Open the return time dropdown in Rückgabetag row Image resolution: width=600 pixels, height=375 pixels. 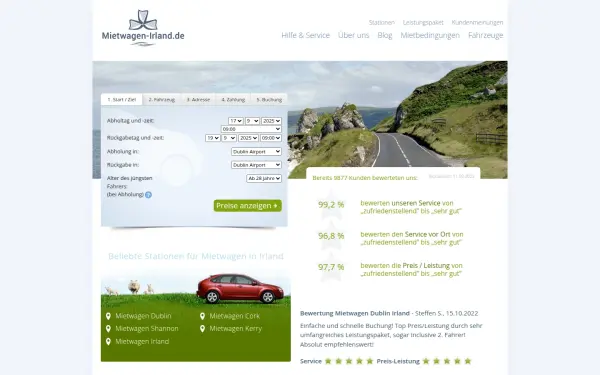click(271, 138)
